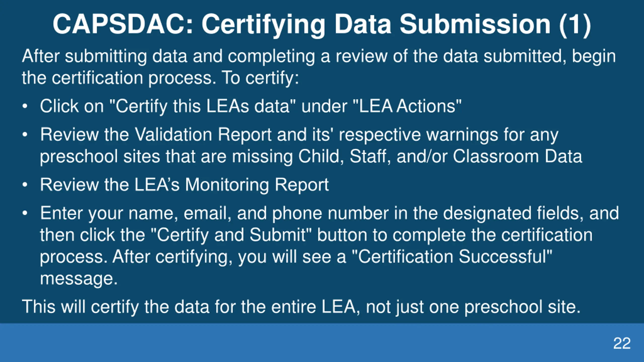Click the closing sentence about entire LEA
This screenshot has width=644, height=362.
pos(301,307)
